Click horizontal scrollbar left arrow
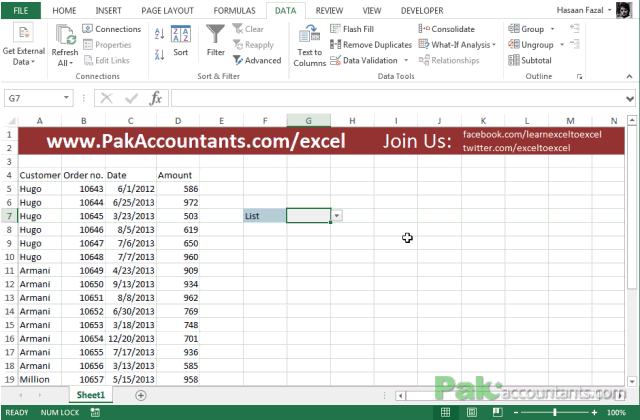The height and width of the screenshot is (420, 640). coord(400,396)
